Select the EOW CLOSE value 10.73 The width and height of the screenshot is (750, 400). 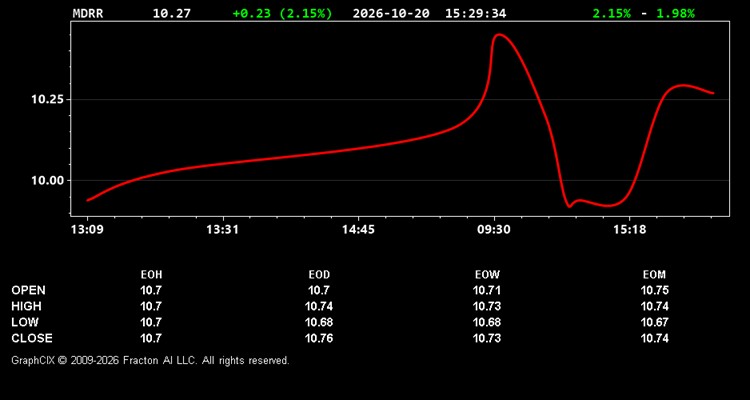pyautogui.click(x=487, y=338)
